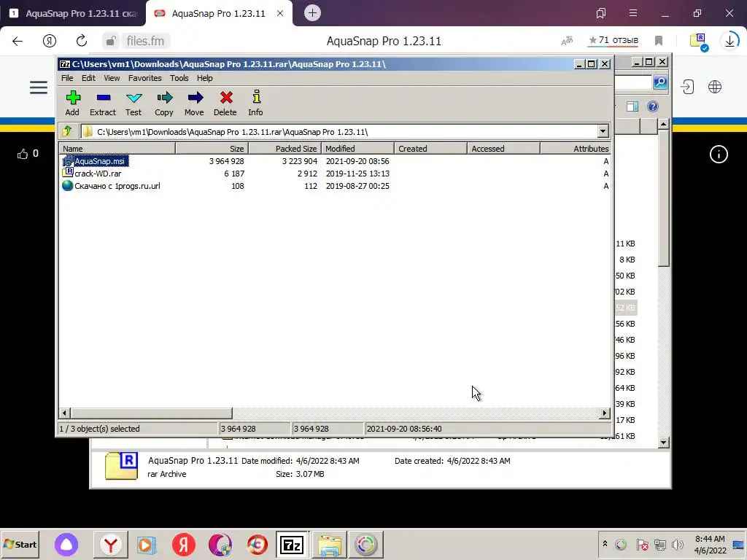Image resolution: width=747 pixels, height=560 pixels.
Task: Open the files.fm language globe icon
Action: click(x=715, y=87)
